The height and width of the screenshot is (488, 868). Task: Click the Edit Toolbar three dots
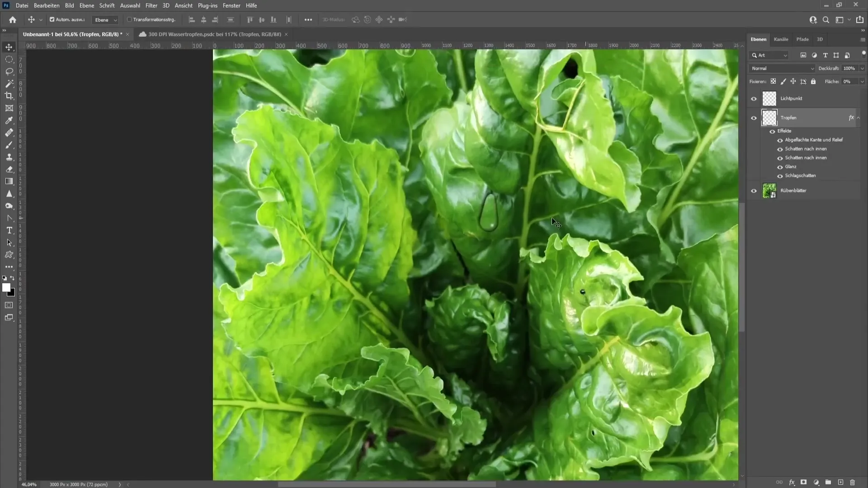click(9, 267)
